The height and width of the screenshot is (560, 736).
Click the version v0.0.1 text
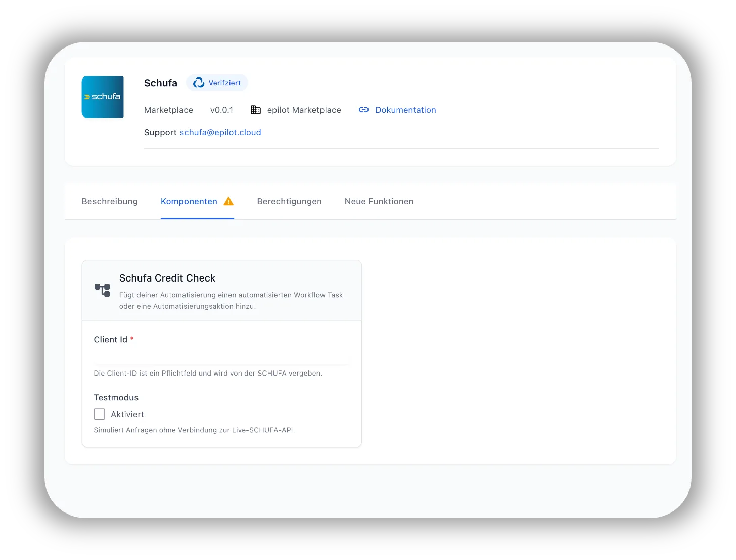pos(222,110)
